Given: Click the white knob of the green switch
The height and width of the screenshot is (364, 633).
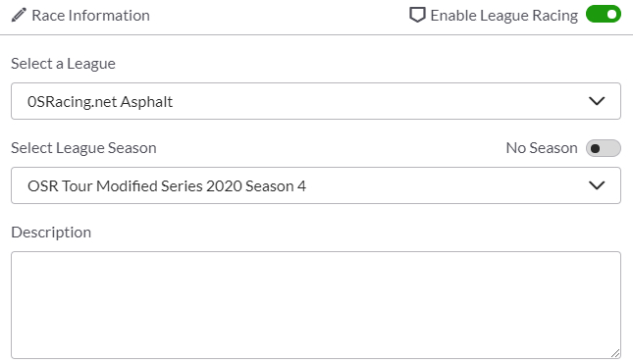Looking at the screenshot, I should tap(612, 15).
